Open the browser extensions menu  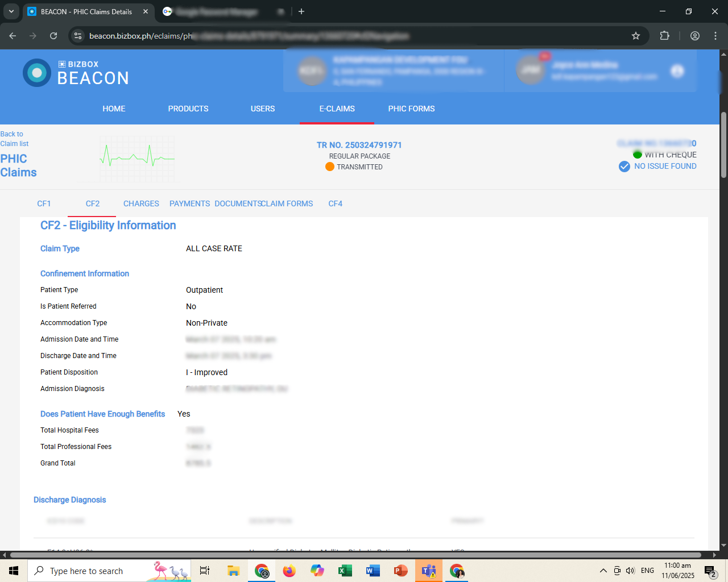(x=664, y=36)
